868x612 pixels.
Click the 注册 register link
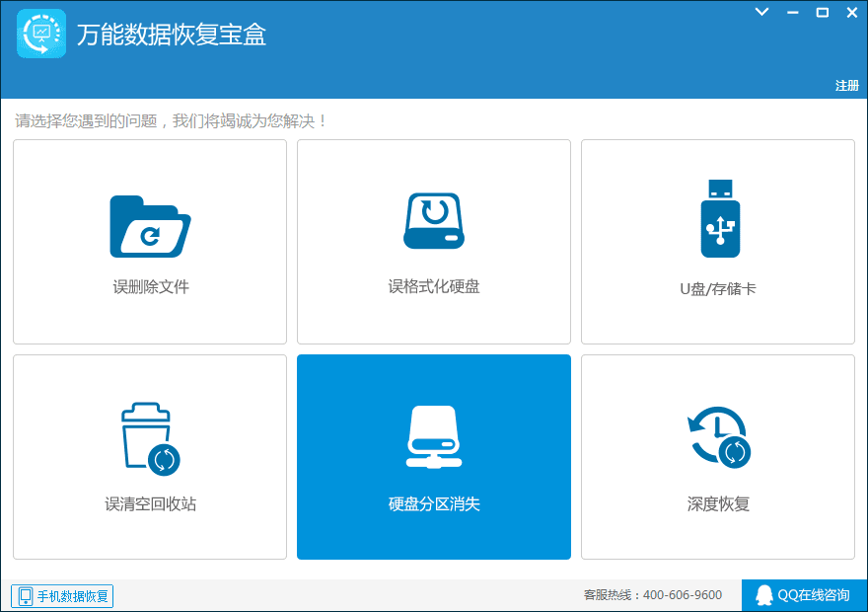[846, 86]
